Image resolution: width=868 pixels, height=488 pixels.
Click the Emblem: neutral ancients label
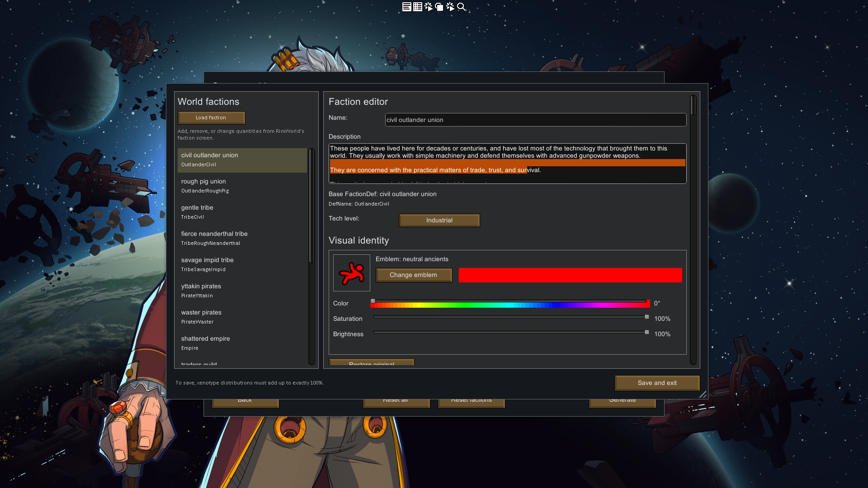(412, 259)
